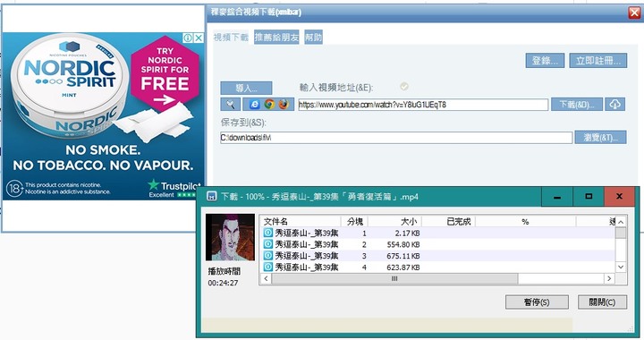This screenshot has width=644, height=340.
Task: Close the download progress window
Action: [x=619, y=197]
